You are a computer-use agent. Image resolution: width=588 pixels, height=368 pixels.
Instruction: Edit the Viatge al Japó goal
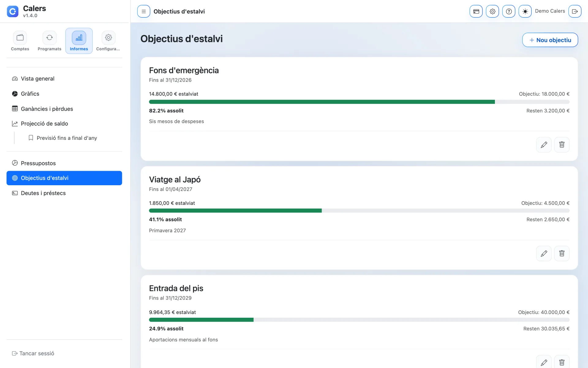tap(544, 254)
